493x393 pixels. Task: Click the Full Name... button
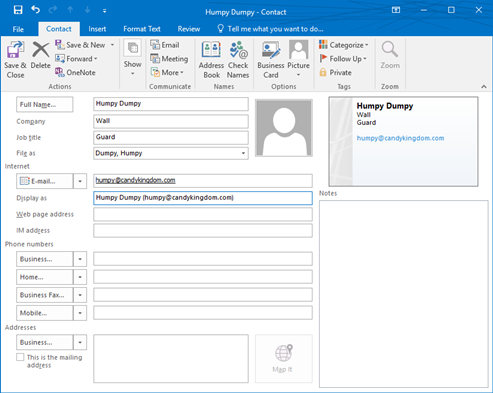point(44,104)
